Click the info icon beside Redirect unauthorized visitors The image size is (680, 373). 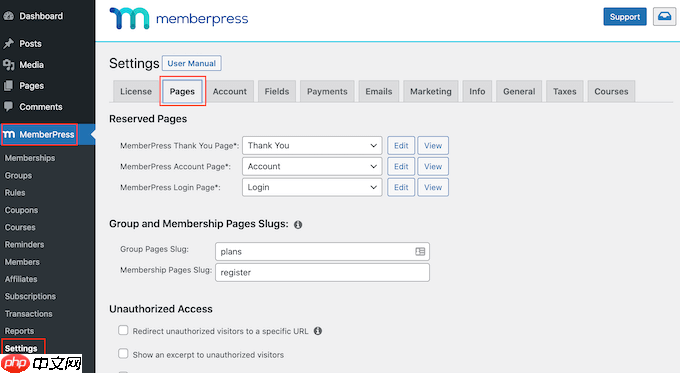(x=318, y=331)
